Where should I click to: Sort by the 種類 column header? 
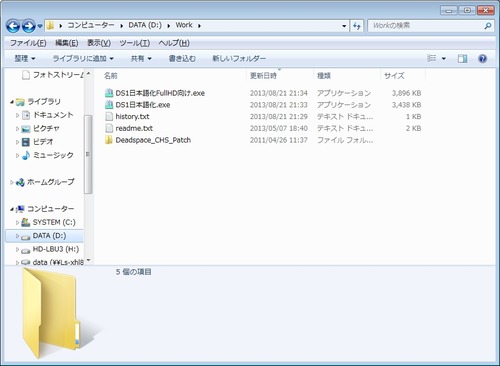[324, 76]
